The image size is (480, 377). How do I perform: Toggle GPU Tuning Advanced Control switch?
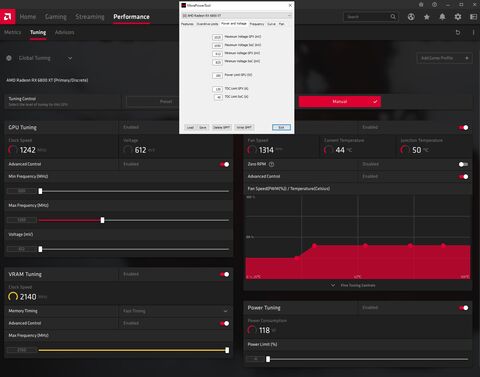click(224, 164)
